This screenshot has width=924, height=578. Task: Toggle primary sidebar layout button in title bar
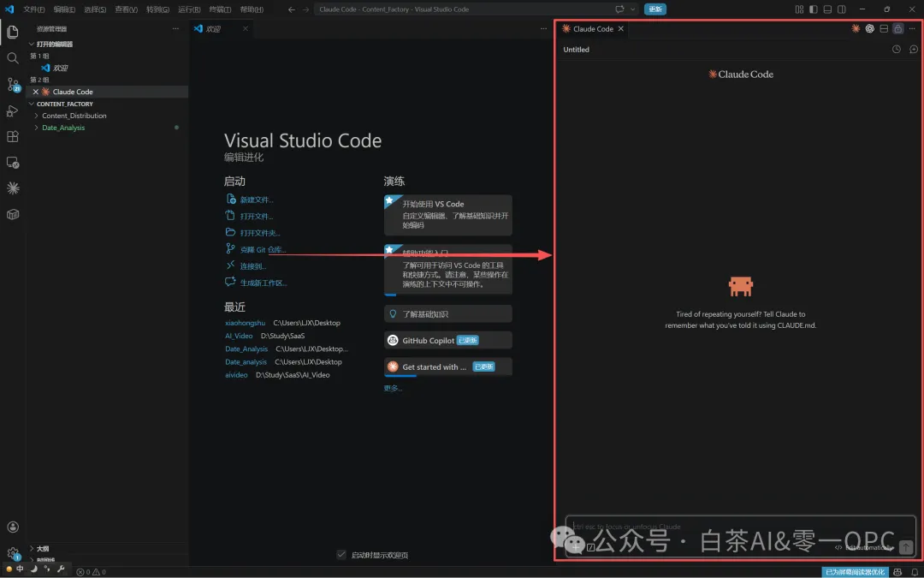[814, 9]
